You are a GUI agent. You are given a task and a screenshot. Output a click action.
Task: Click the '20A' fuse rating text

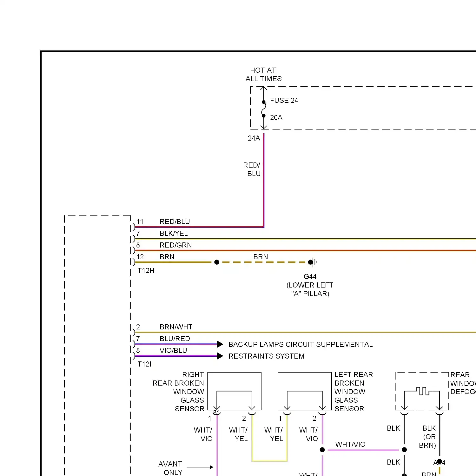(x=276, y=118)
